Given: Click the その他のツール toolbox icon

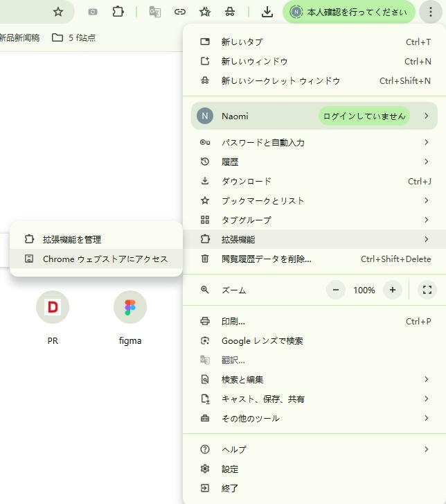Looking at the screenshot, I should (205, 418).
